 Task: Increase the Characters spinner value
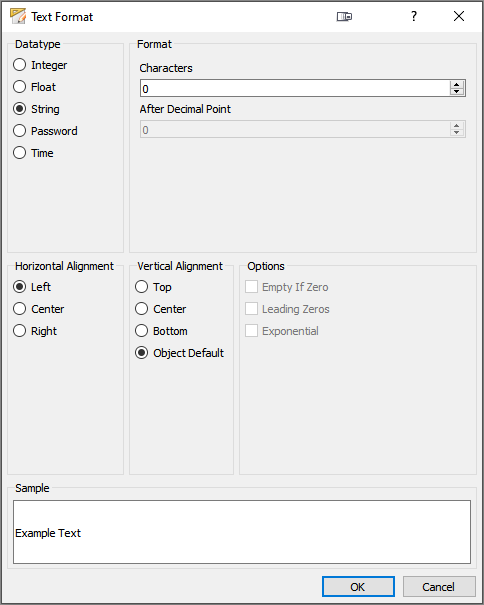pos(457,84)
